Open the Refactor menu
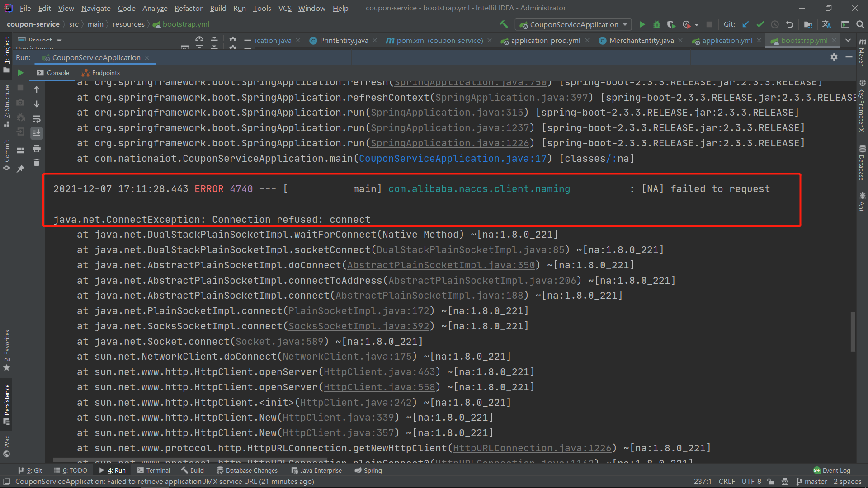This screenshot has height=488, width=868. tap(188, 8)
